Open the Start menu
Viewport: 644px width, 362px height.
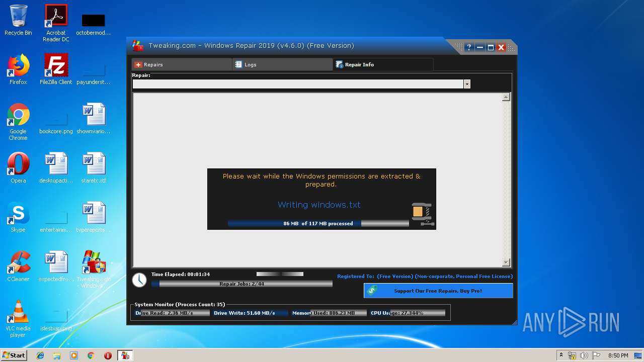[14, 355]
